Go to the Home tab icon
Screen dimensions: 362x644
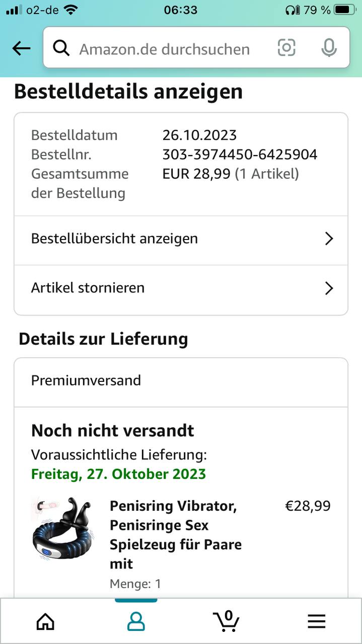[x=45, y=622]
